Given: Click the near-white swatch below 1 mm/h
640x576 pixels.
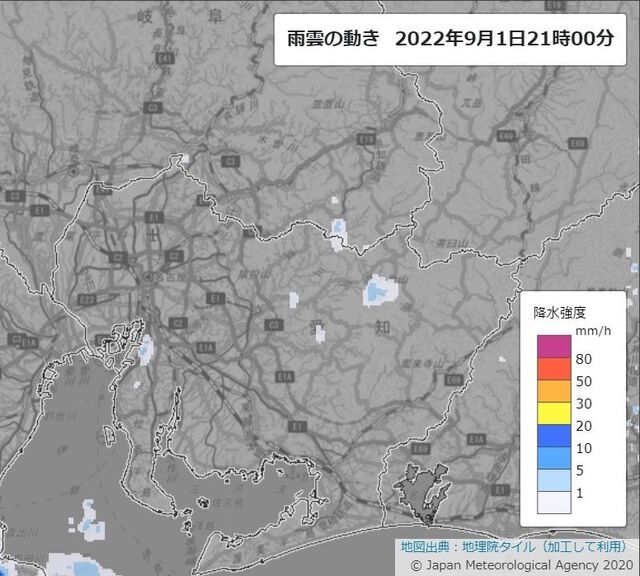Looking at the screenshot, I should [554, 503].
